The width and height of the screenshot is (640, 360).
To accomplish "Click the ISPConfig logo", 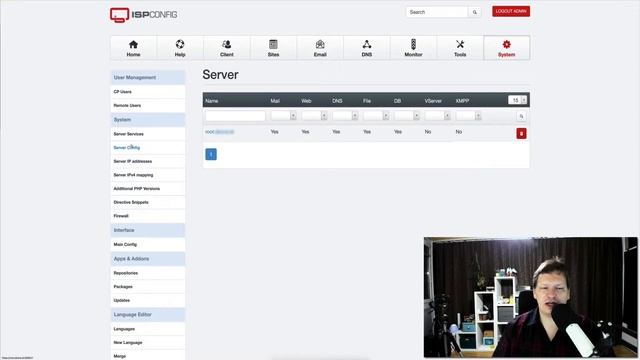I will pos(143,15).
